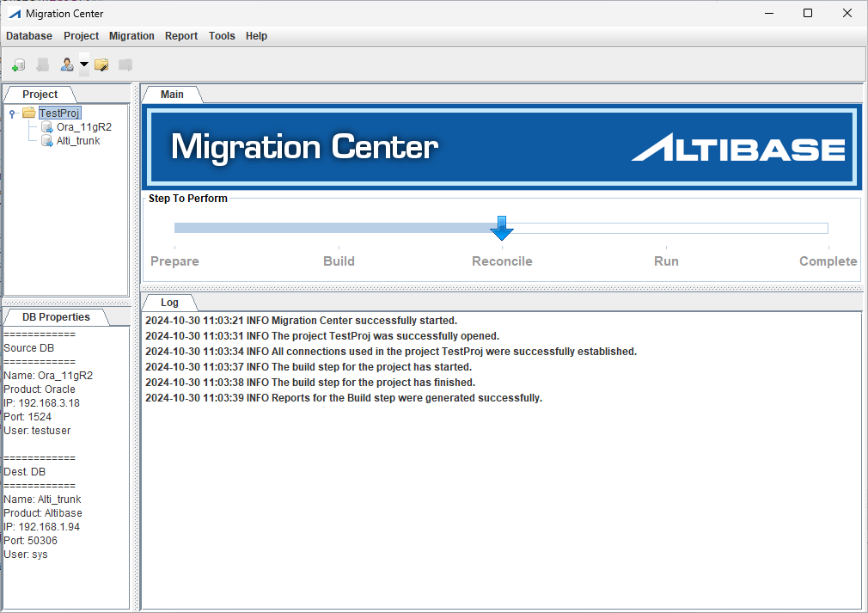The width and height of the screenshot is (868, 613).
Task: Open the Database menu
Action: click(x=29, y=36)
